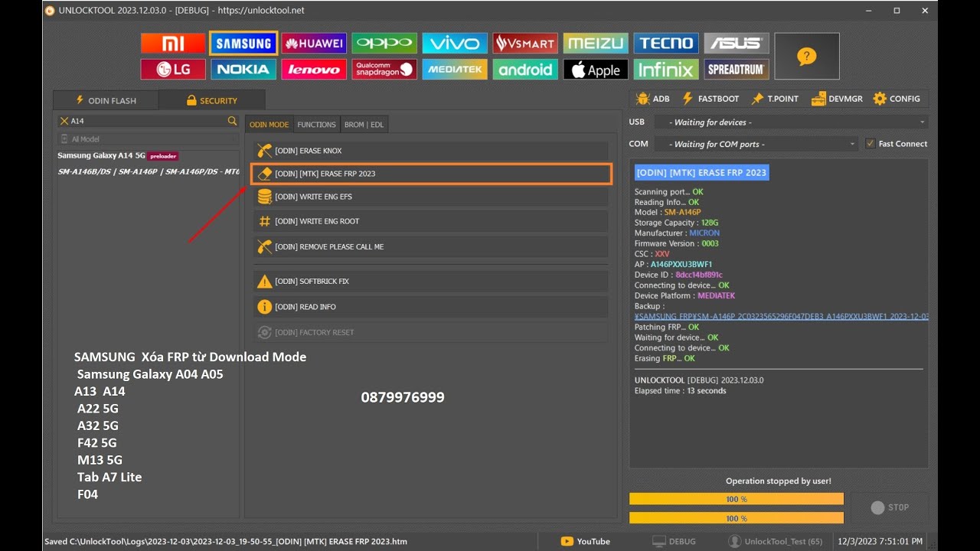Click the Elapsed time : 13 seconds line

(681, 391)
